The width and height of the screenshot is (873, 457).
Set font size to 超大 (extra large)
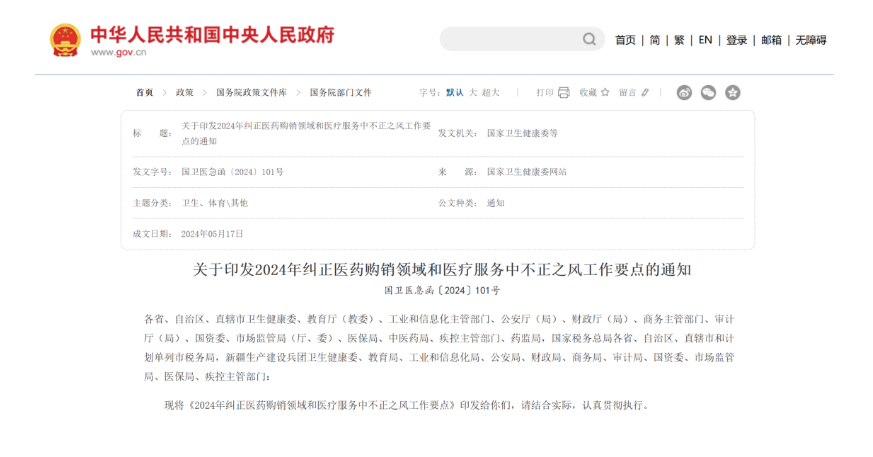[x=491, y=92]
